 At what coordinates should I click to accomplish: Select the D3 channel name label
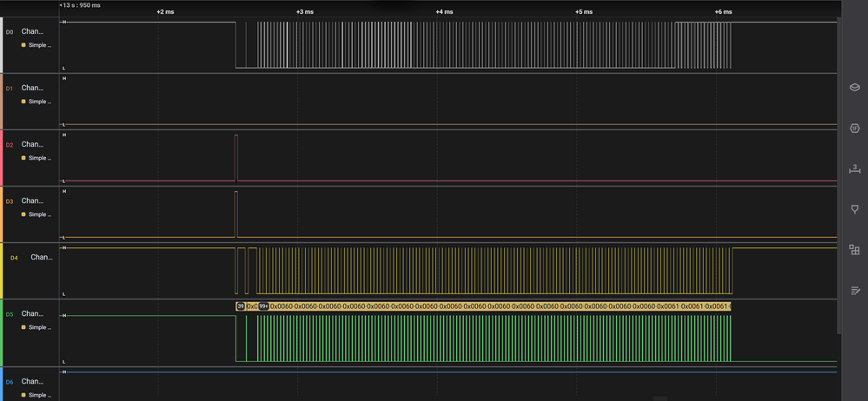click(x=32, y=200)
